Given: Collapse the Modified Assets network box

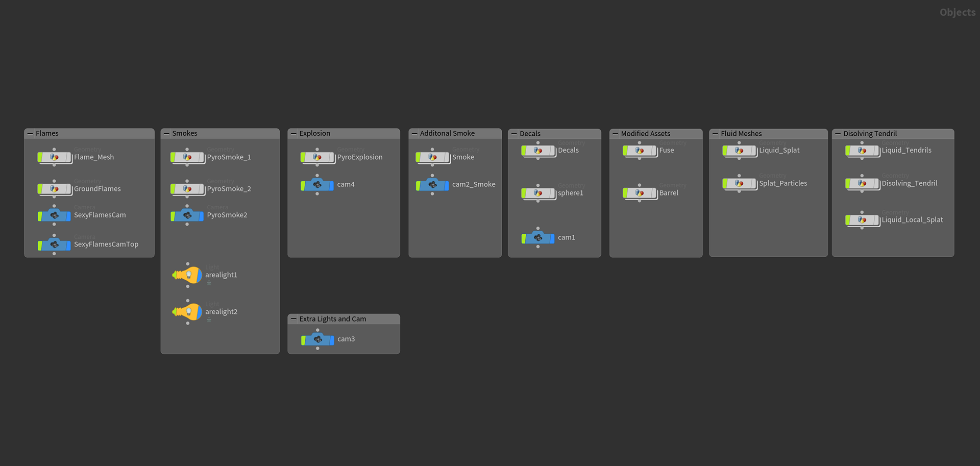Looking at the screenshot, I should tap(615, 134).
